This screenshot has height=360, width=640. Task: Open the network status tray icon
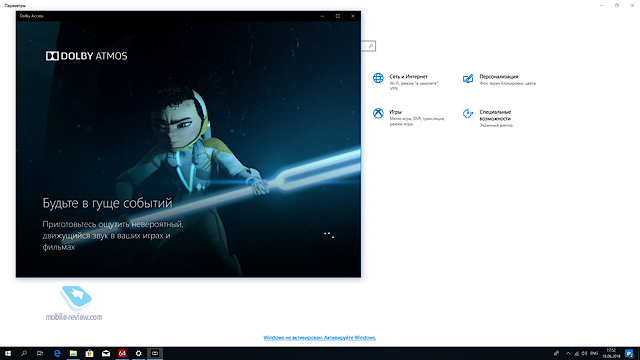tap(576, 353)
